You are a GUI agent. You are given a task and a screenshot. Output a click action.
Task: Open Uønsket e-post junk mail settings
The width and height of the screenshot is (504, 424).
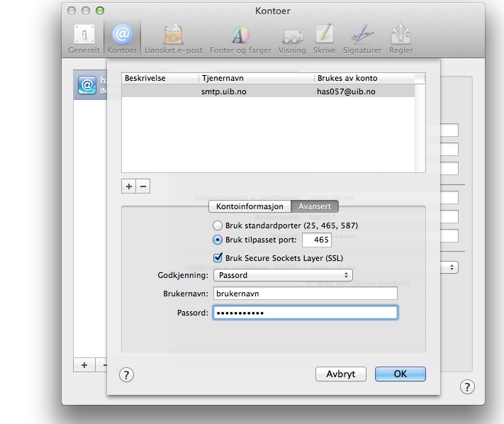pos(174,38)
